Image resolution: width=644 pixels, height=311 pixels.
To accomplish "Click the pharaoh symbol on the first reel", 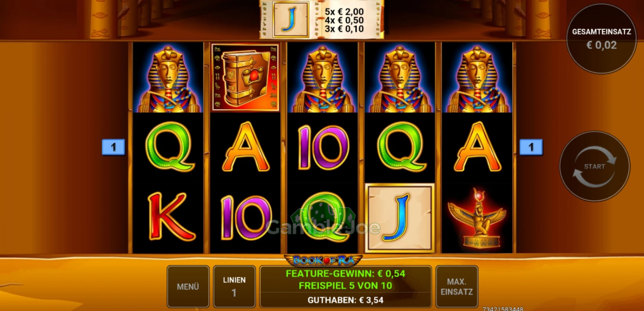I will click(168, 78).
